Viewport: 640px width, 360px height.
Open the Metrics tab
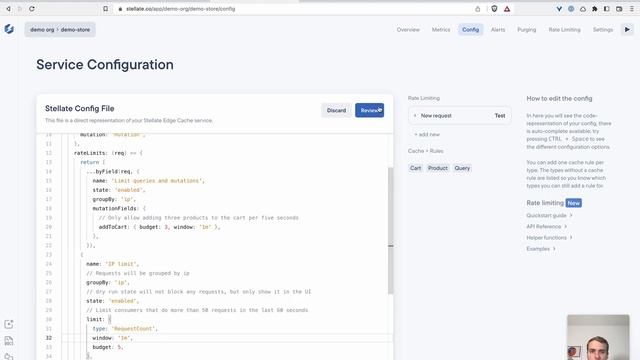pos(441,29)
